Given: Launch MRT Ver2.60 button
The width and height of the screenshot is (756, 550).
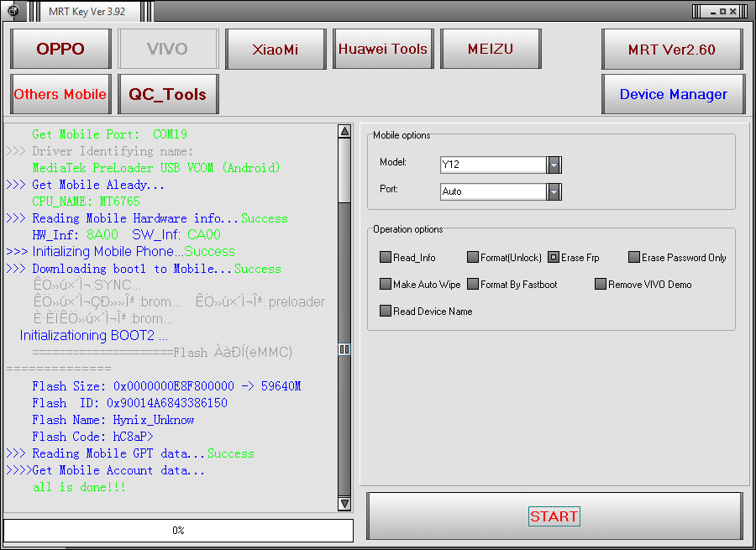Looking at the screenshot, I should 672,49.
